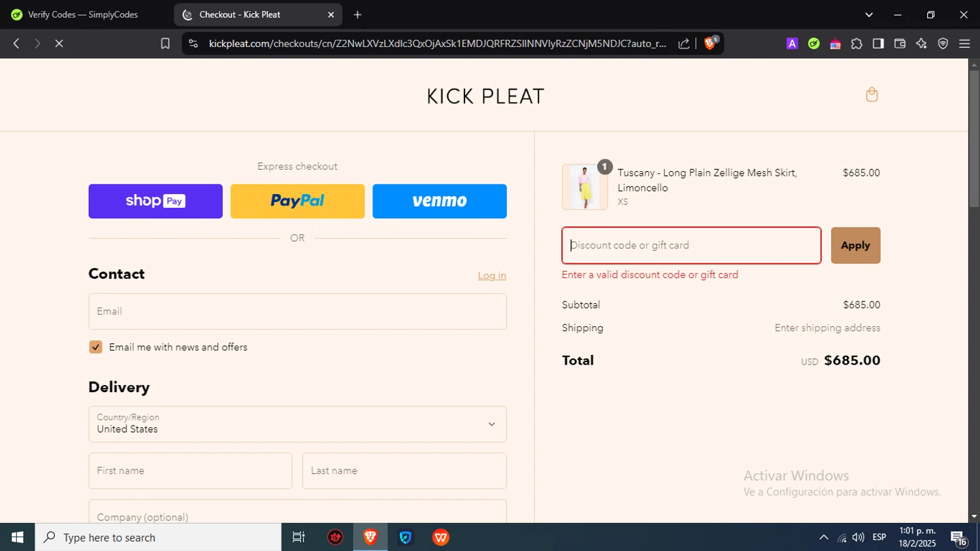Open the Brave VPN shield icon
Viewport: 980px width, 551px height.
[x=943, y=44]
